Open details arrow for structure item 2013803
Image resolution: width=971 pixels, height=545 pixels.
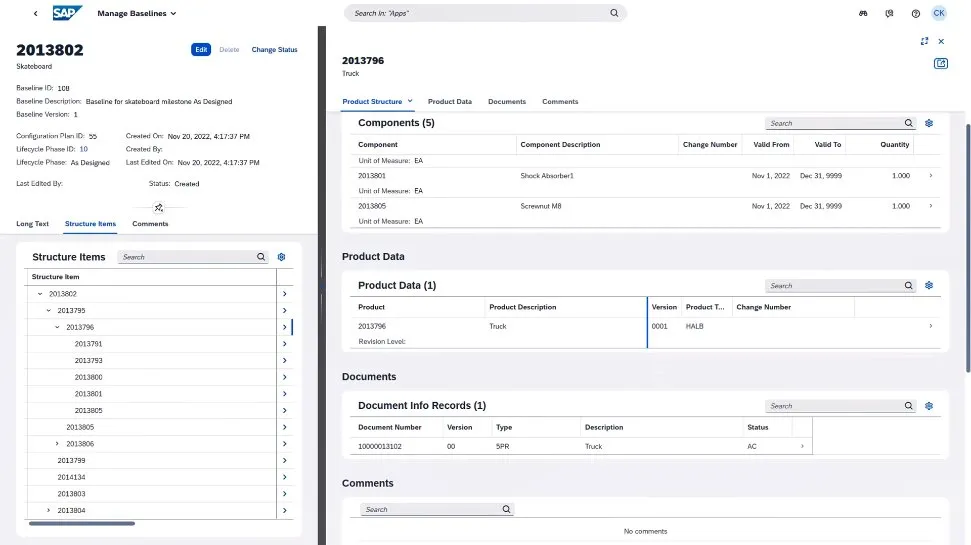pyautogui.click(x=285, y=494)
